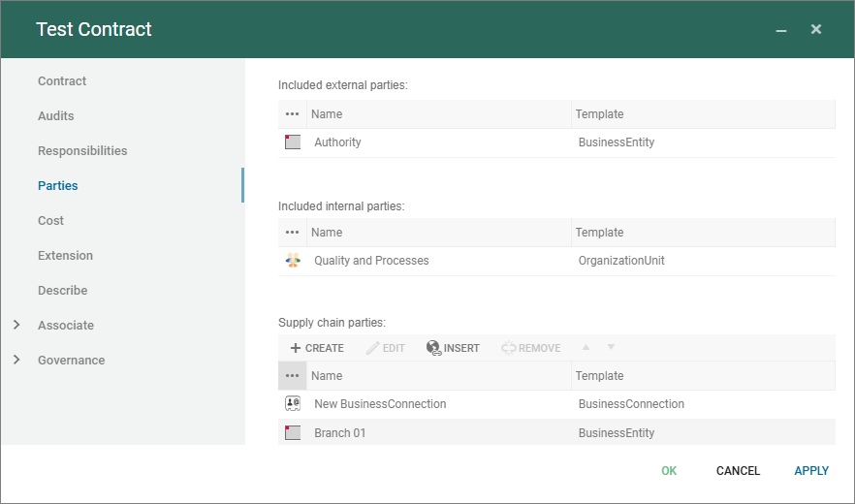Image resolution: width=855 pixels, height=504 pixels.
Task: Click the Branch 01 entity icon
Action: click(x=293, y=433)
